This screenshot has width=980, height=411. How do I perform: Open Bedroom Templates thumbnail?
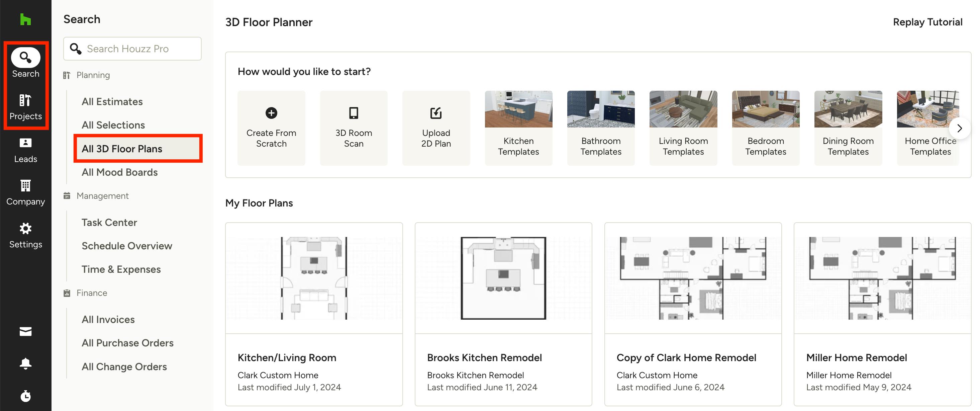[x=766, y=109]
